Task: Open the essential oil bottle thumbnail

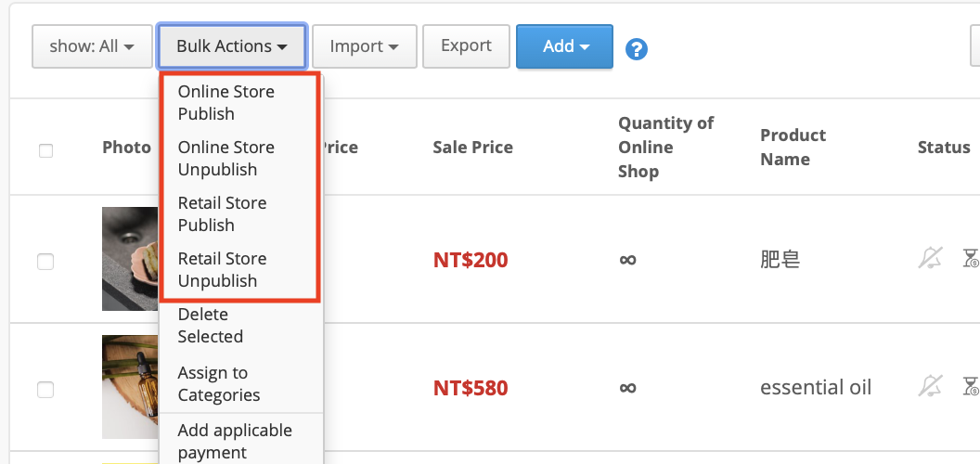Action: click(x=130, y=386)
